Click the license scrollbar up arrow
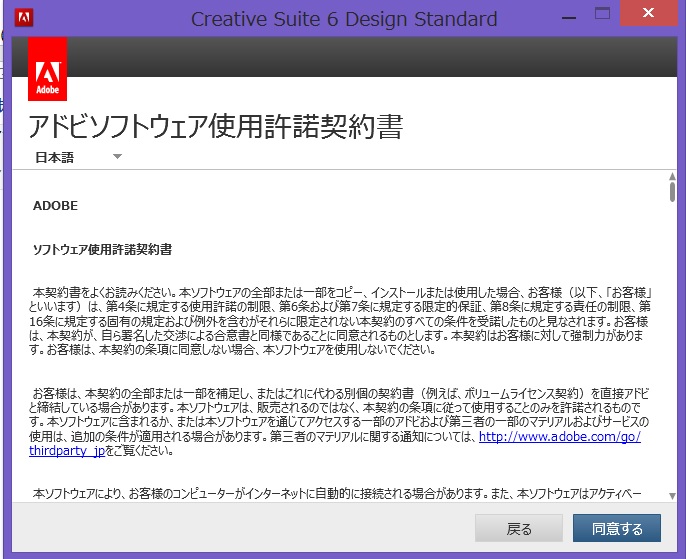 671,178
